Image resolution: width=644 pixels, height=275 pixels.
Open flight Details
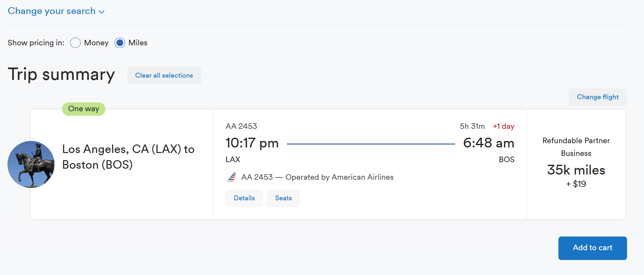[244, 198]
